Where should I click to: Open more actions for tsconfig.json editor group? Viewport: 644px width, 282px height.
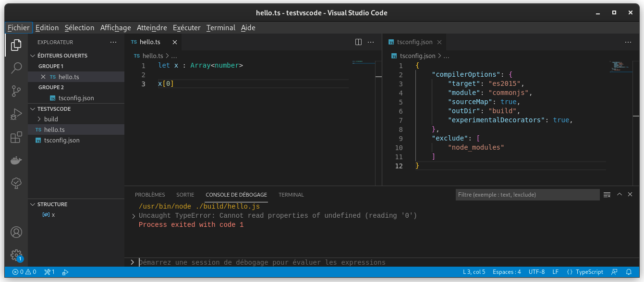click(x=628, y=42)
